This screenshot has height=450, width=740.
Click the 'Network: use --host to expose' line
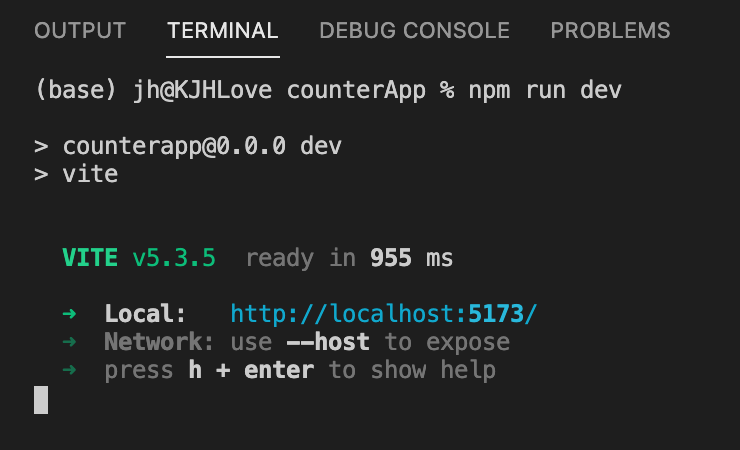pos(307,342)
